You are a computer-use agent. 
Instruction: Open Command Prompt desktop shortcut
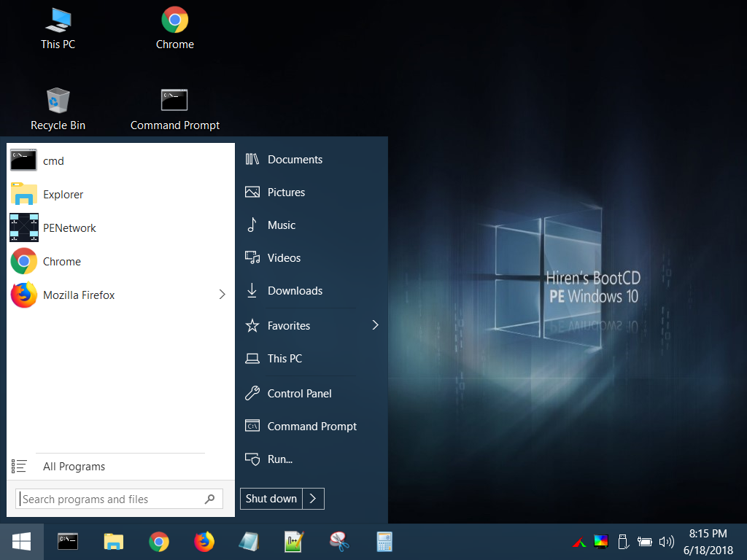[175, 109]
